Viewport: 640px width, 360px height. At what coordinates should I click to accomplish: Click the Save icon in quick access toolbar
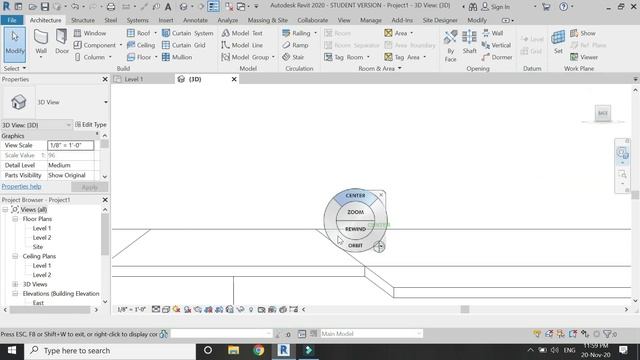tap(45, 7)
